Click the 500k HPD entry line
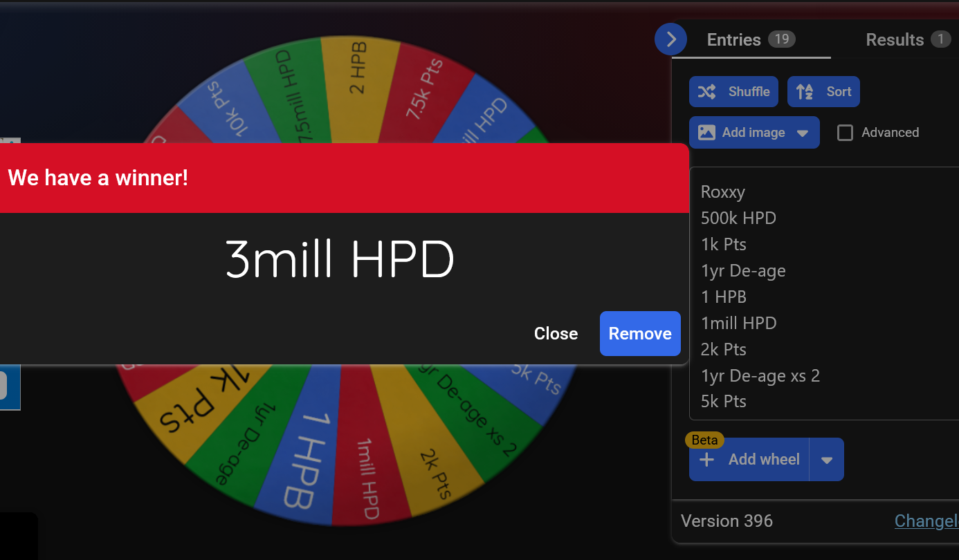The image size is (959, 560). 738,218
